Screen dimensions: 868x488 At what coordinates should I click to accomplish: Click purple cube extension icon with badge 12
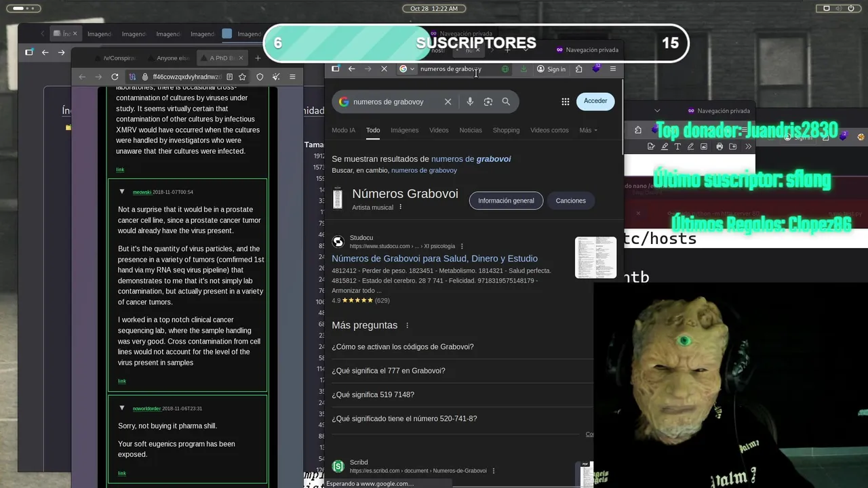(x=596, y=68)
